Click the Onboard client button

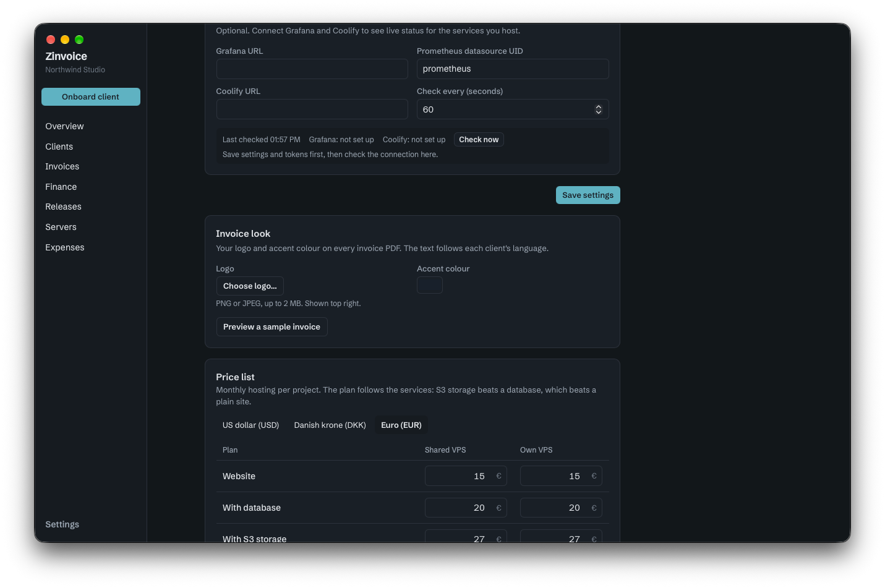[91, 96]
